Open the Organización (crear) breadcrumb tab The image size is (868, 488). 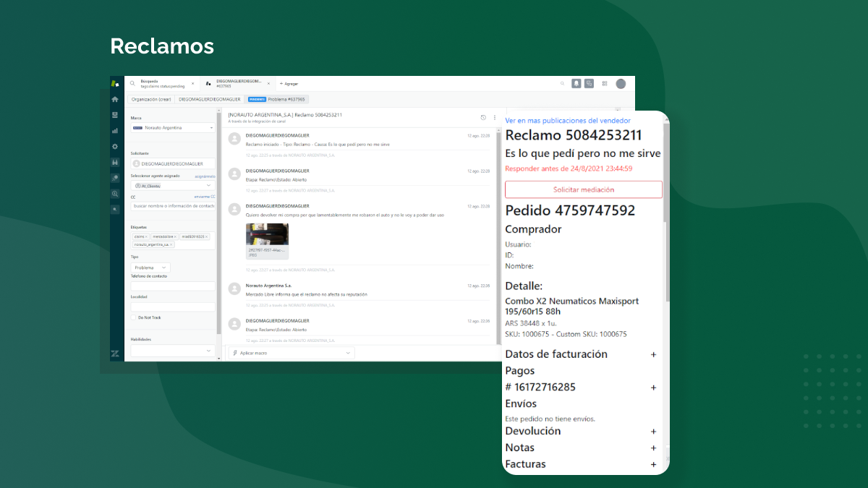[x=151, y=99]
